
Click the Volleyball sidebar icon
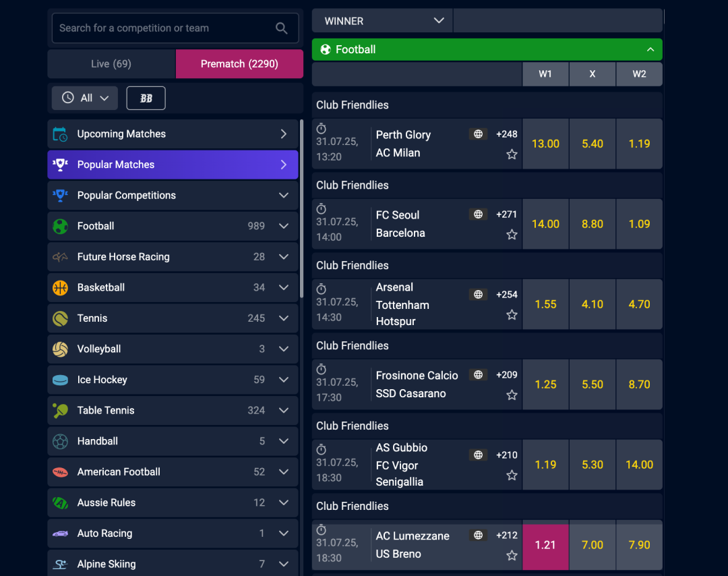[61, 349]
